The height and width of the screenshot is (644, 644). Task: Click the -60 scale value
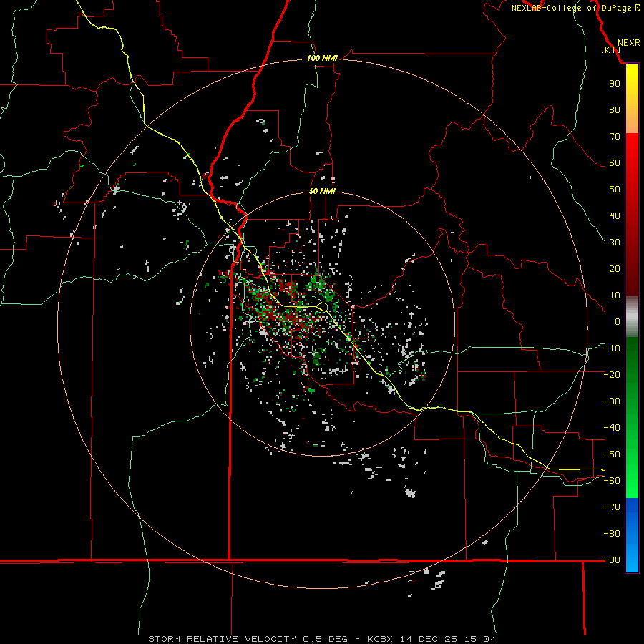[612, 481]
